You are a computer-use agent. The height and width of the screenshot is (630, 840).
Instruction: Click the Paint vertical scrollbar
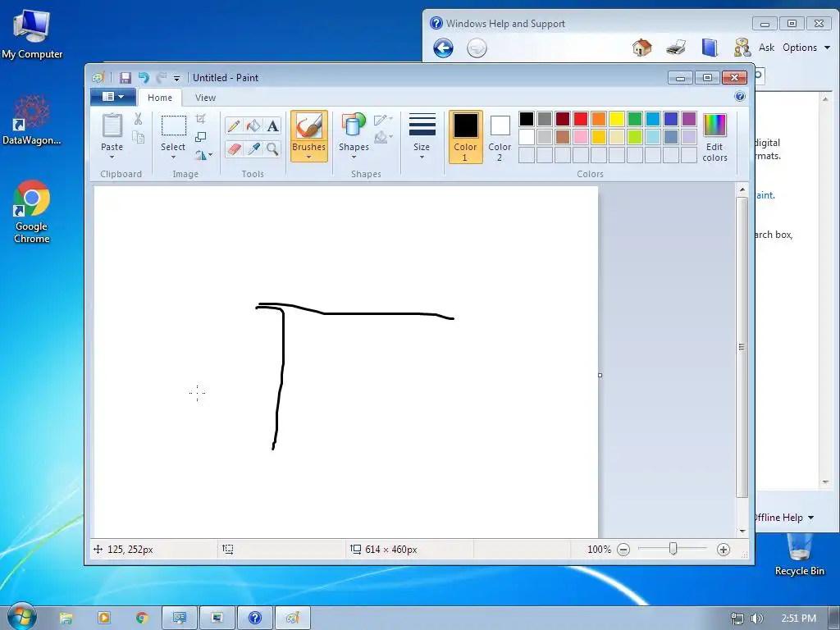point(742,347)
